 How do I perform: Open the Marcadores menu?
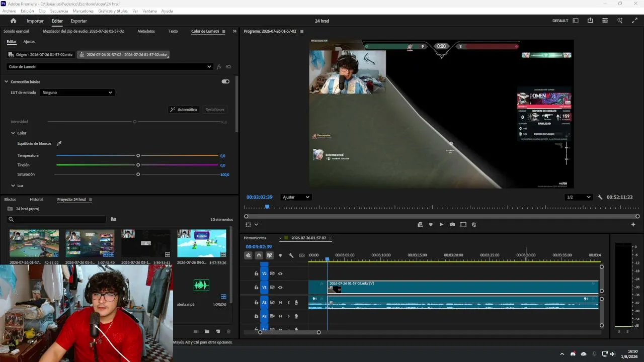click(x=83, y=11)
